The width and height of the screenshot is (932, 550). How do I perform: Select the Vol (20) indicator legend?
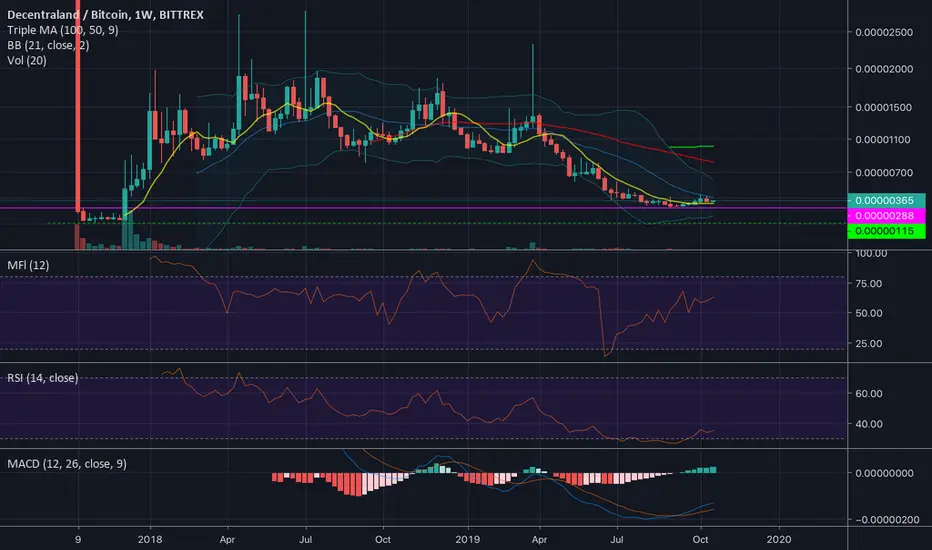(27, 60)
